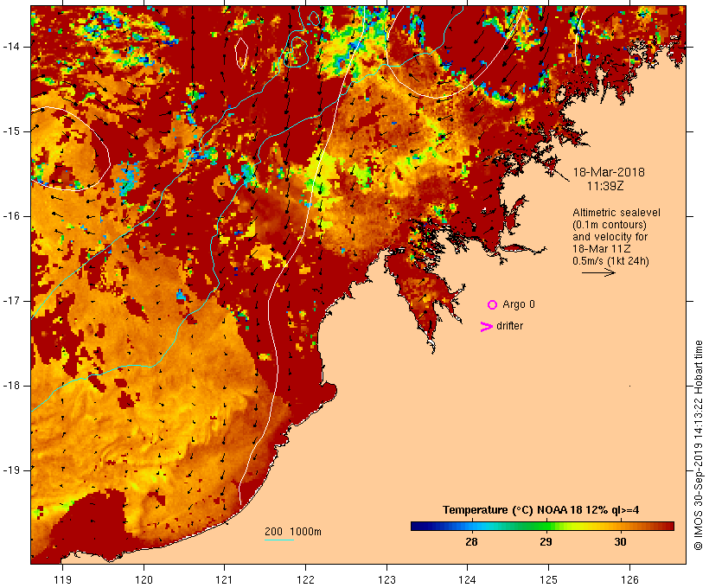The image size is (709, 588).
Task: Click the latitude axis label -15
Action: click(11, 131)
